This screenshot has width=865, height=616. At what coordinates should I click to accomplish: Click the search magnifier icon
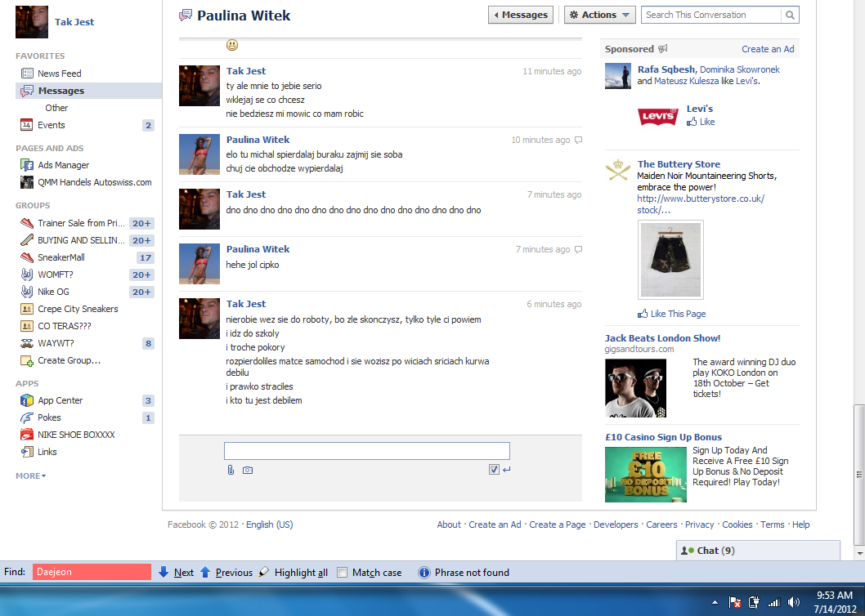point(790,15)
